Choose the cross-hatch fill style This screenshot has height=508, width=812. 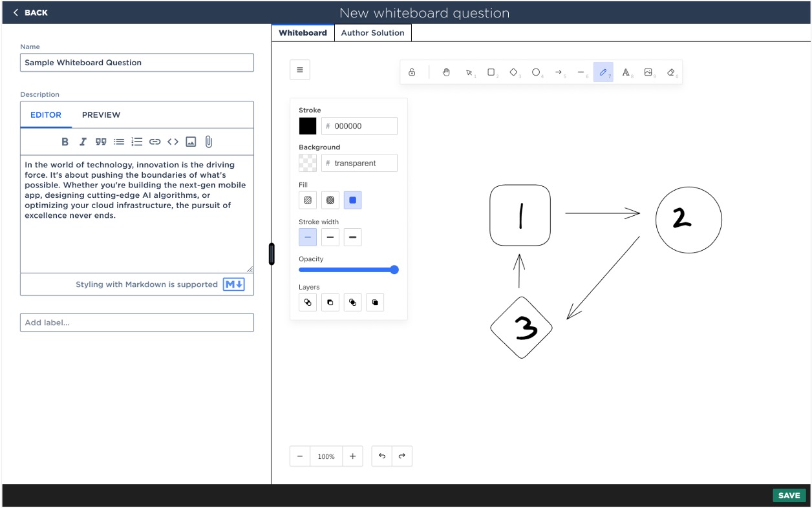[330, 200]
